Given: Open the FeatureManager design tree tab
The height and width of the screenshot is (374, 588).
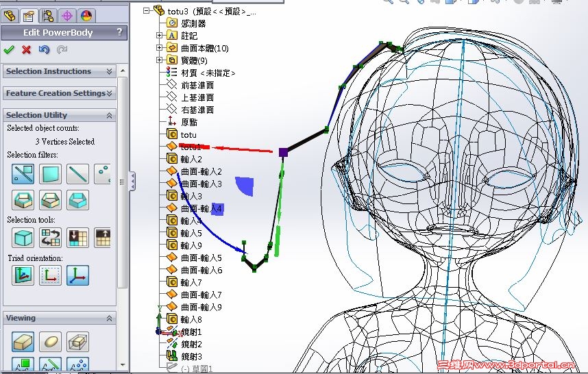Looking at the screenshot, I should [x=10, y=16].
